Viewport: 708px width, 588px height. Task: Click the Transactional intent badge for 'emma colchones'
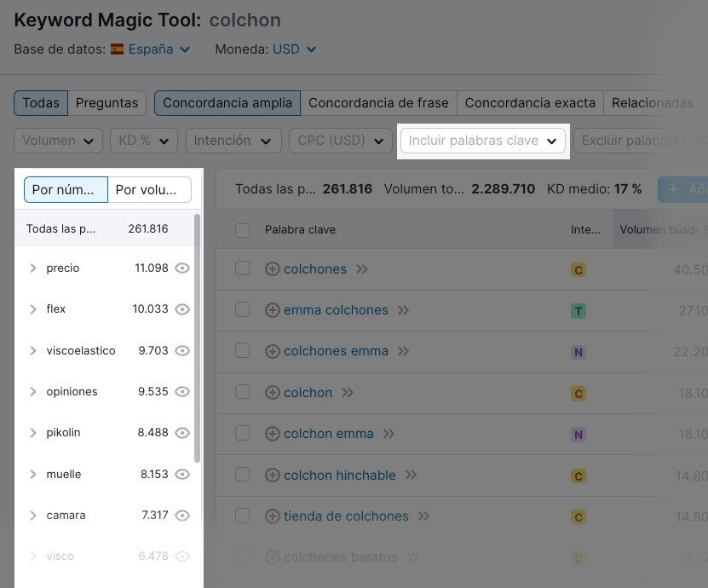coord(578,311)
